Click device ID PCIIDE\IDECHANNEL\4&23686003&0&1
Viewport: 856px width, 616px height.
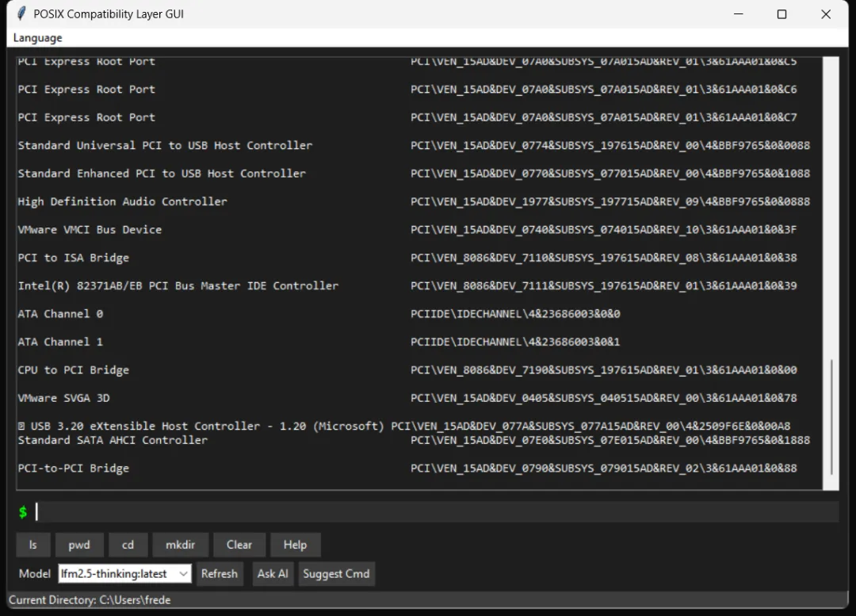click(515, 342)
